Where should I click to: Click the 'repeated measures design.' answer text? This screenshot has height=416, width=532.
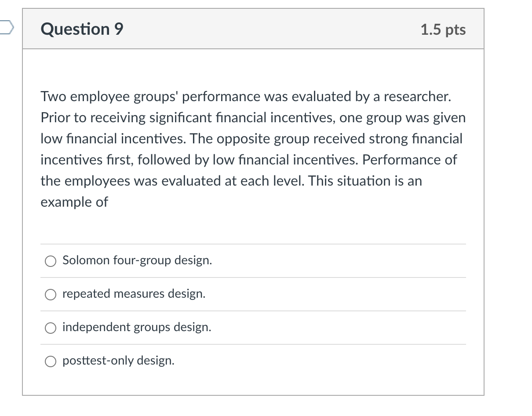pos(134,294)
